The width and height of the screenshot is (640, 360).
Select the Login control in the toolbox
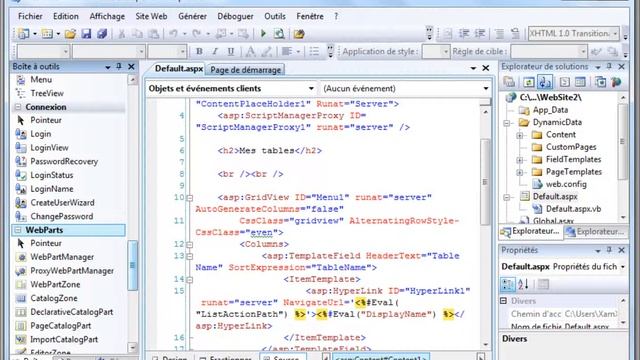click(x=41, y=134)
